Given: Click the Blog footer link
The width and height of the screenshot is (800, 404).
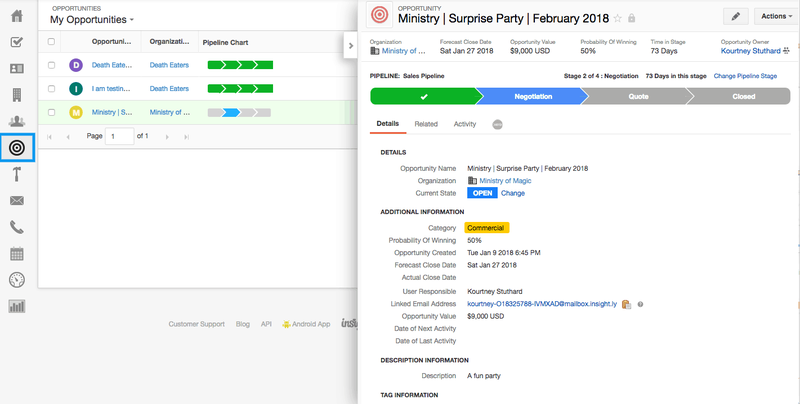Looking at the screenshot, I should pyautogui.click(x=243, y=324).
